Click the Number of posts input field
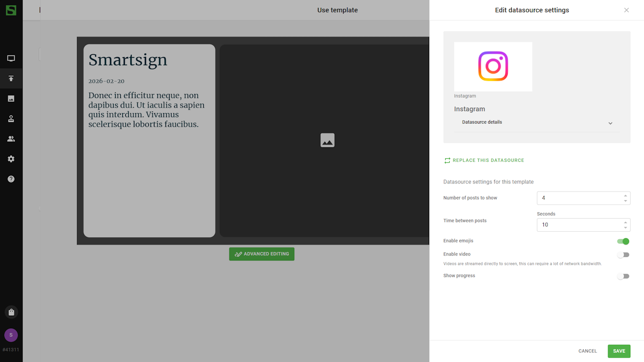Viewport: 644px width, 362px height. click(579, 198)
